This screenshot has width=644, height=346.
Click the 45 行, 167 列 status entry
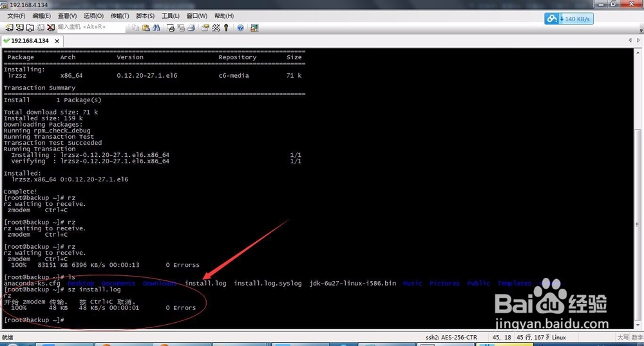[533, 338]
